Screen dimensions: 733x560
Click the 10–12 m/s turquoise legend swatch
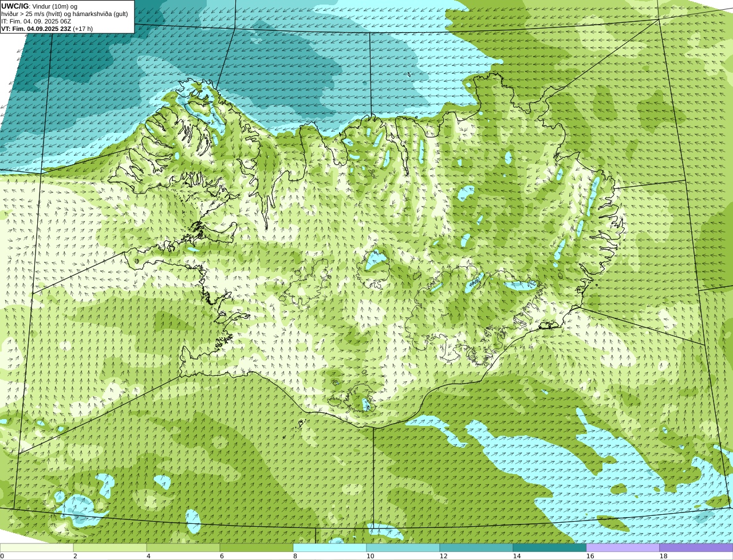coord(403,547)
